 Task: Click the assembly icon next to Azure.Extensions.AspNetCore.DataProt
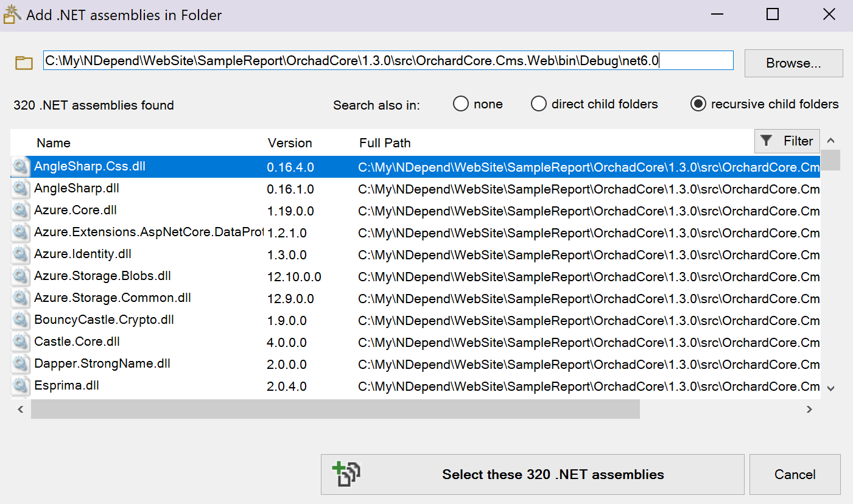coord(21,233)
